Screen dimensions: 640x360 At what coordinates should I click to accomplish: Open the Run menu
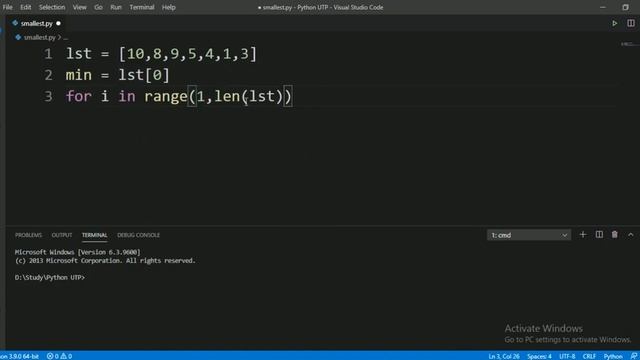[x=116, y=7]
